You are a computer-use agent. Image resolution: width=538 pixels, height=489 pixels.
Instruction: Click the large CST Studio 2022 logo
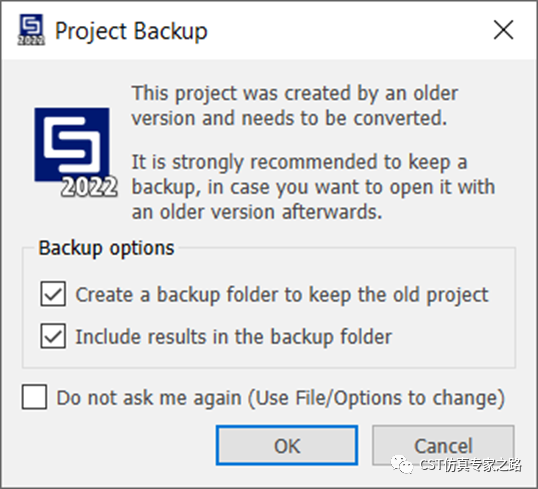click(x=76, y=152)
